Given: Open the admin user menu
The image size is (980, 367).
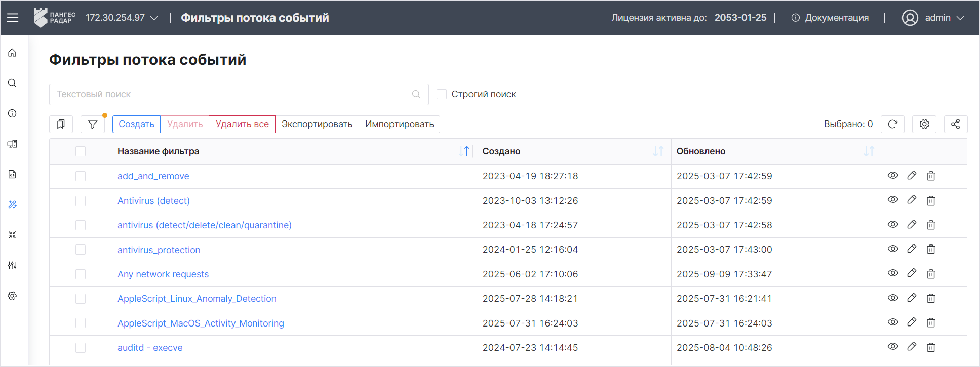Looking at the screenshot, I should tap(933, 18).
